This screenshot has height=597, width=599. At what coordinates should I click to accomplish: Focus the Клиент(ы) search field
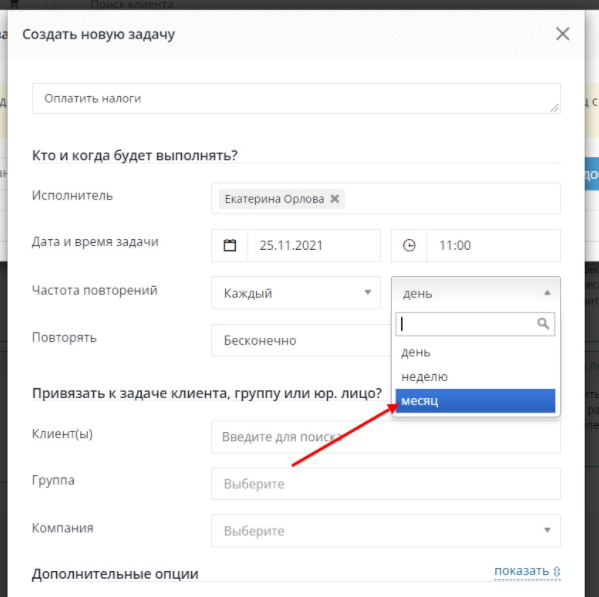(x=386, y=437)
